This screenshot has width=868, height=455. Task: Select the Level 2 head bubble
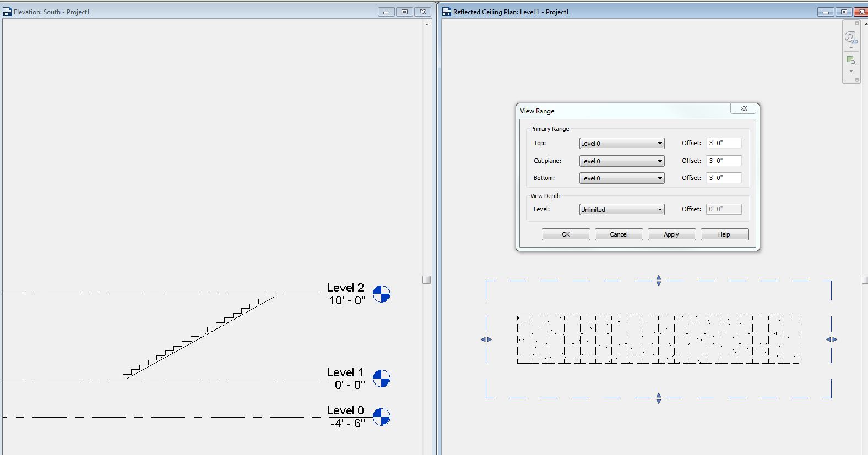coord(381,294)
